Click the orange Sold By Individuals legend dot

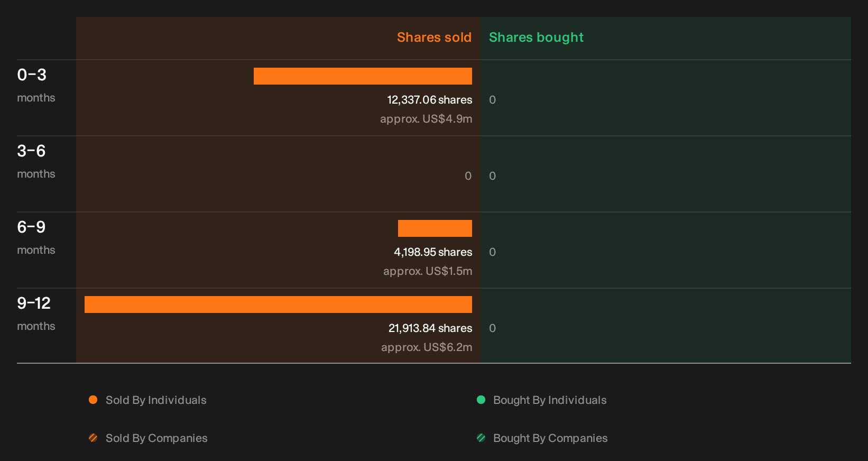point(93,400)
